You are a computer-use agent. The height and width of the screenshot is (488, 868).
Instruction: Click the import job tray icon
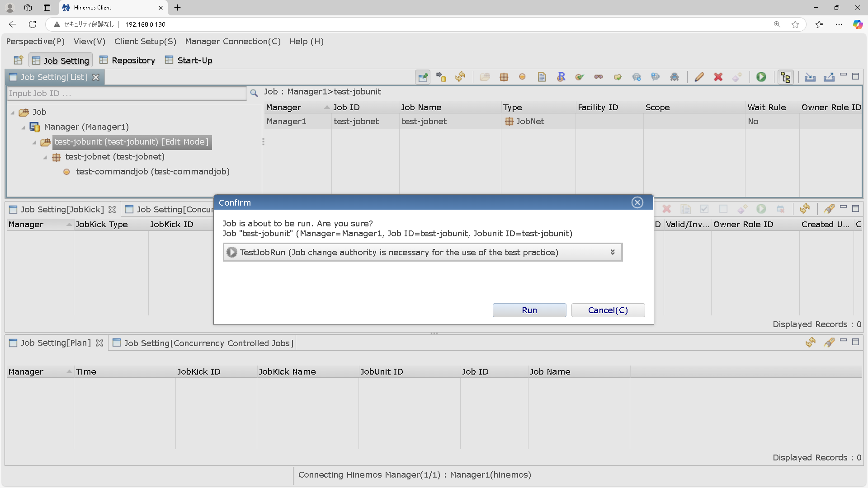tap(810, 77)
